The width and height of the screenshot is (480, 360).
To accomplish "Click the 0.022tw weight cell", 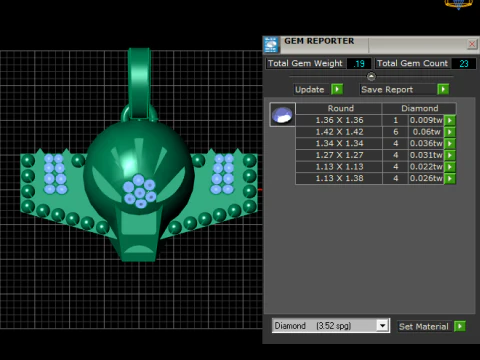I will [426, 167].
